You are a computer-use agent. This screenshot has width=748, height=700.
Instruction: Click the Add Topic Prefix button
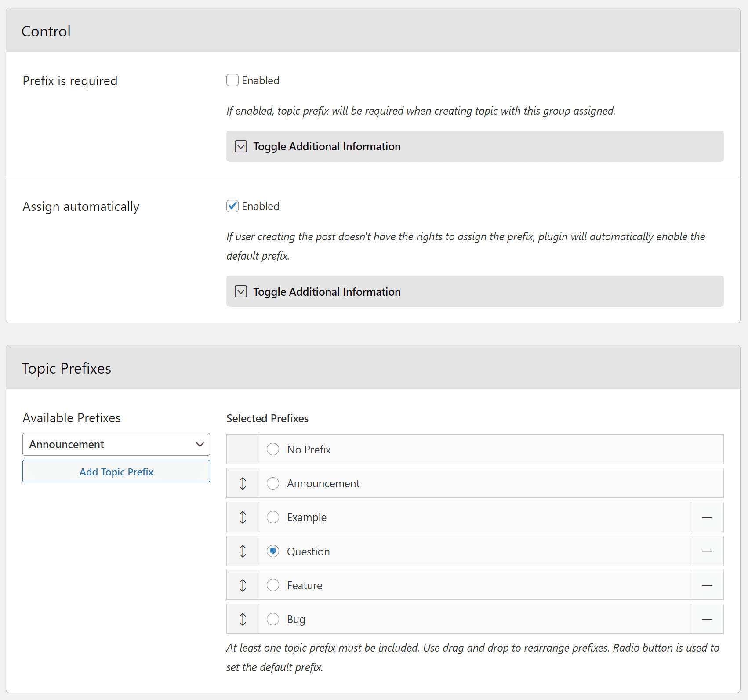pyautogui.click(x=116, y=472)
